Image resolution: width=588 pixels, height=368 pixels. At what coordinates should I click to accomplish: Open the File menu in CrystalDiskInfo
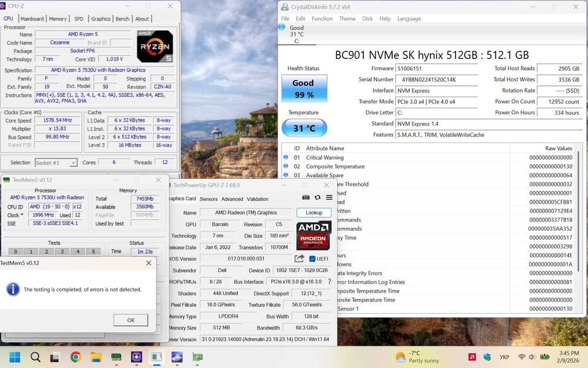click(x=285, y=18)
